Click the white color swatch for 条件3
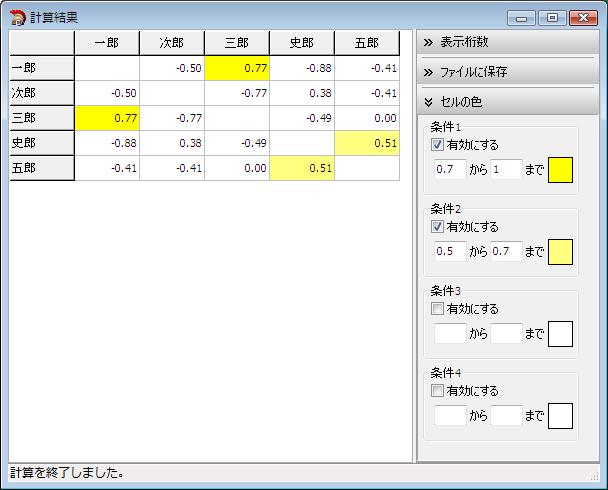 560,334
